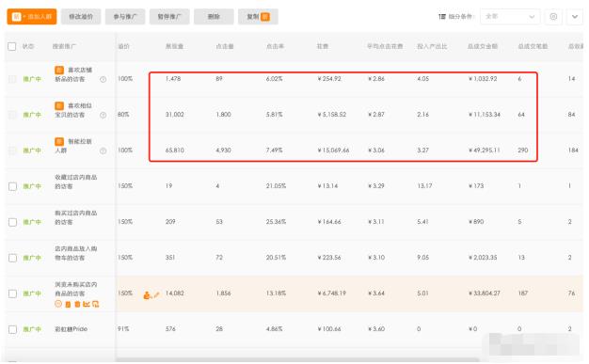
Task: Sort by 点击量 column header
Action: [225, 47]
